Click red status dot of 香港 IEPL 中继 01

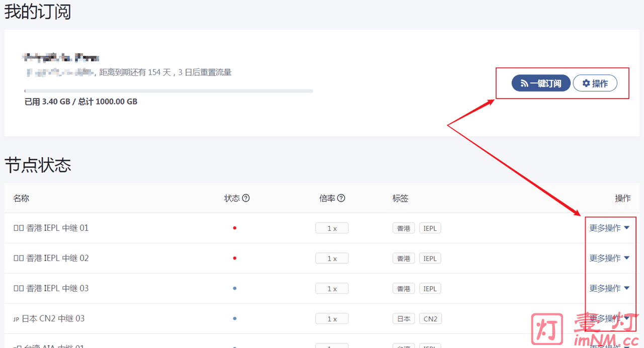coord(234,228)
